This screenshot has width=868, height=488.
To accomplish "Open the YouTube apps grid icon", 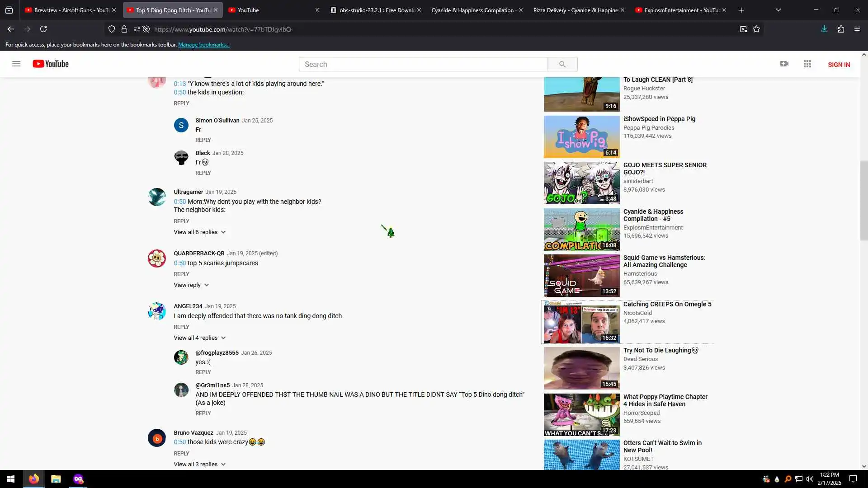I will [807, 64].
